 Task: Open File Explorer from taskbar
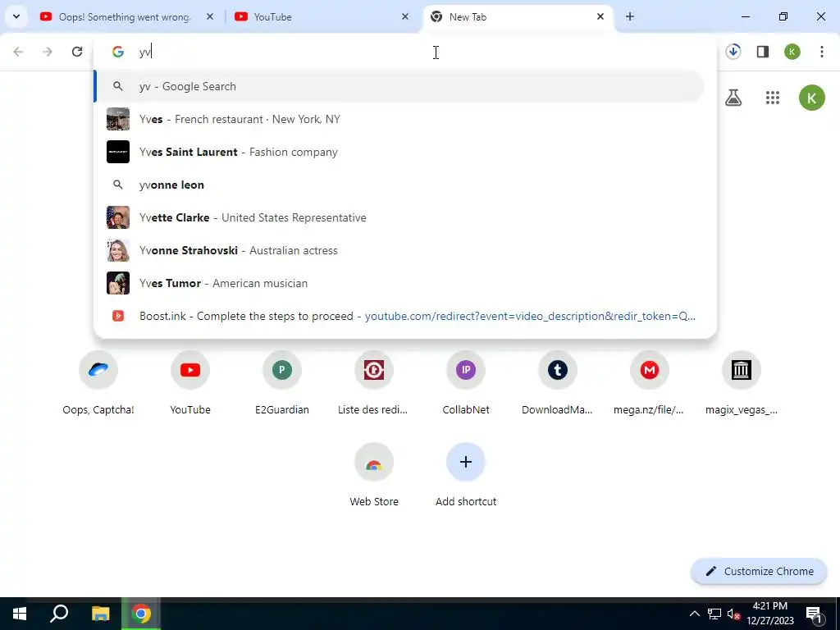pyautogui.click(x=100, y=614)
